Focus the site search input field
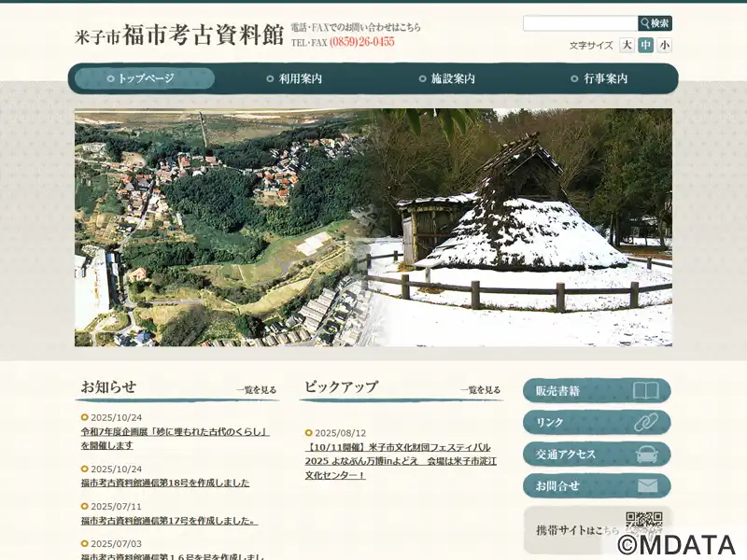Viewport: 747px width, 560px height. click(580, 23)
